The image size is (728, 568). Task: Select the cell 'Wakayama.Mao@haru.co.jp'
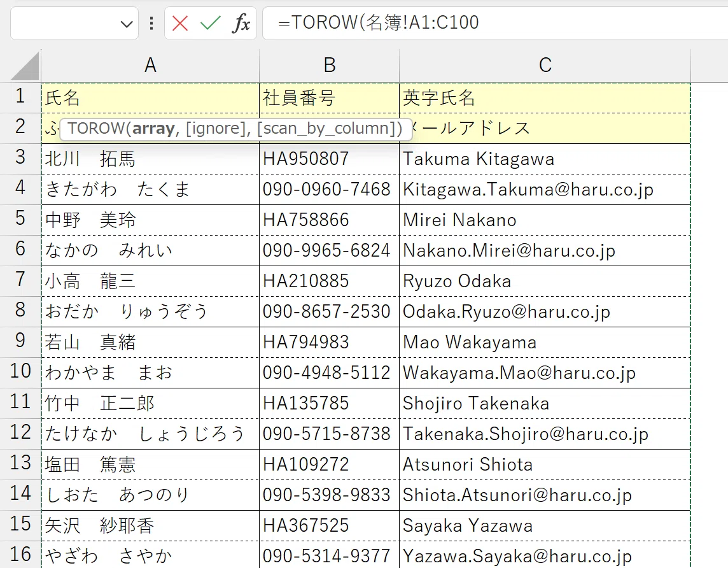coord(545,373)
